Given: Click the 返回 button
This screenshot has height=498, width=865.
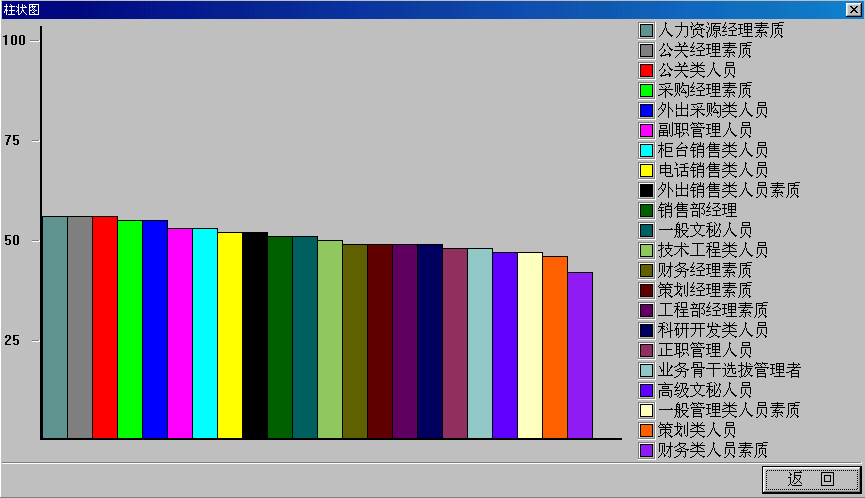Looking at the screenshot, I should tap(811, 479).
